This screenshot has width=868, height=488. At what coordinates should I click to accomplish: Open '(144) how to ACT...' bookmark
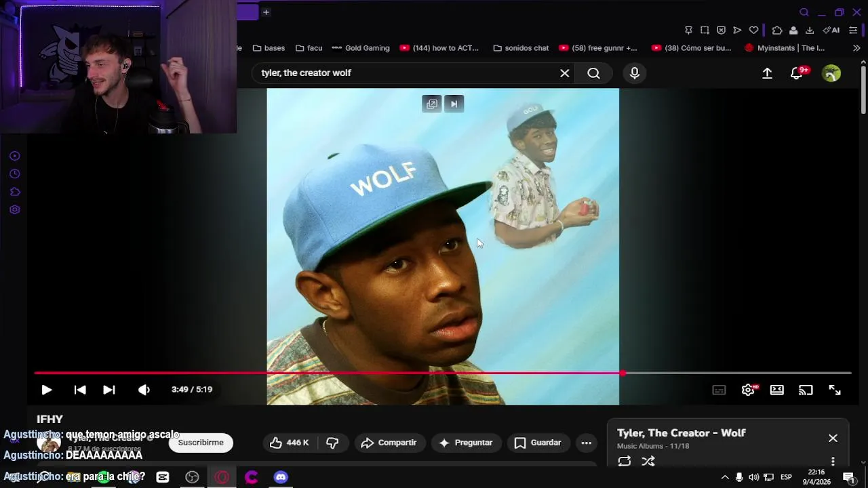pos(439,48)
